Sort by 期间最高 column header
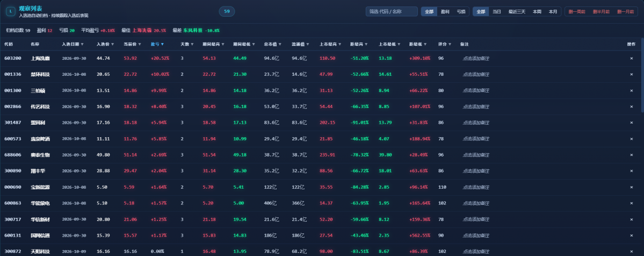The width and height of the screenshot is (644, 256). tap(214, 44)
